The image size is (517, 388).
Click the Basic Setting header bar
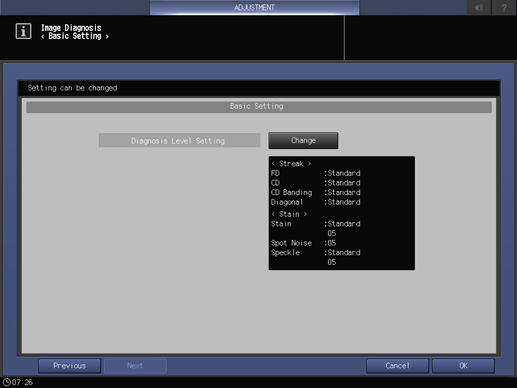pos(259,107)
